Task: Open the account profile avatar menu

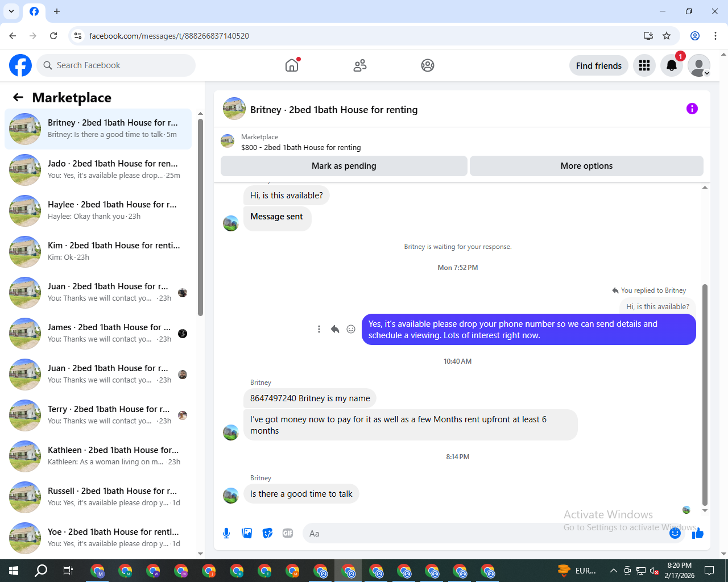Action: (699, 65)
